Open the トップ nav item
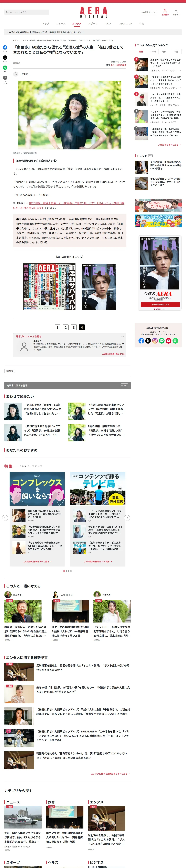The height and width of the screenshot is (868, 186). [46, 24]
